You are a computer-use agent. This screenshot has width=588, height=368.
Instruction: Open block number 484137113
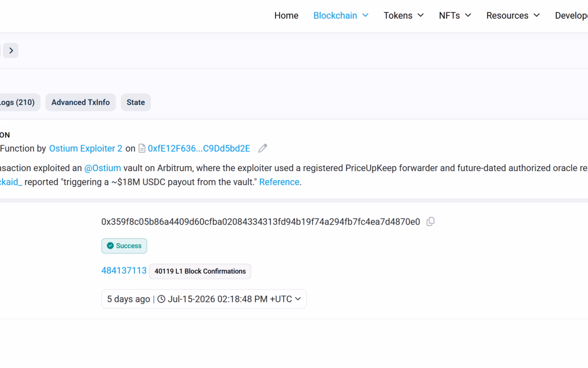click(124, 271)
